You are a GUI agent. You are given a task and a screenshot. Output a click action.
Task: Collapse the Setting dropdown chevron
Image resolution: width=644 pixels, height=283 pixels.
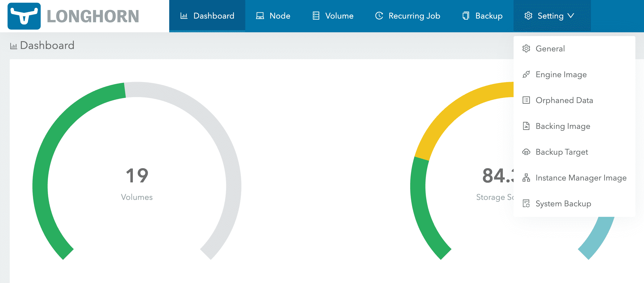point(571,16)
